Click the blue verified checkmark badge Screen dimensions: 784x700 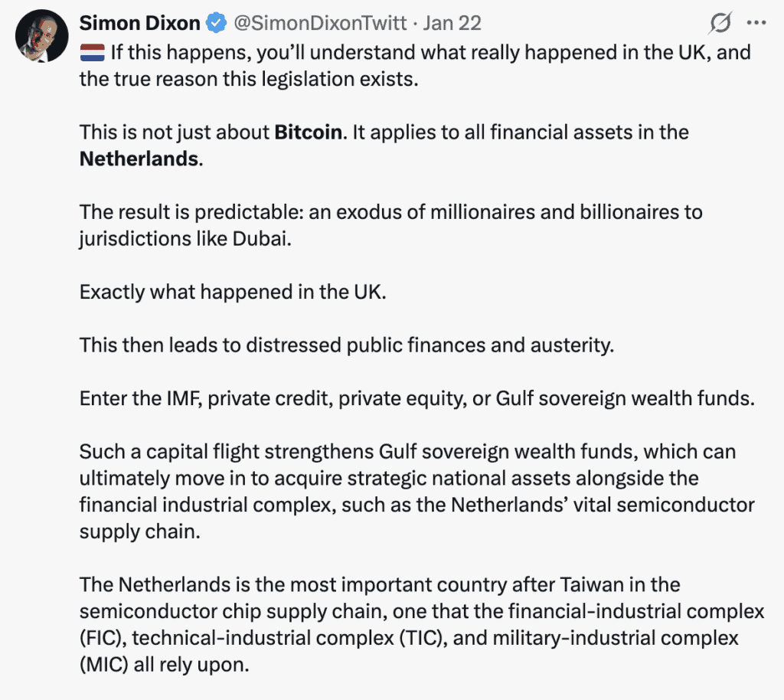(x=217, y=24)
